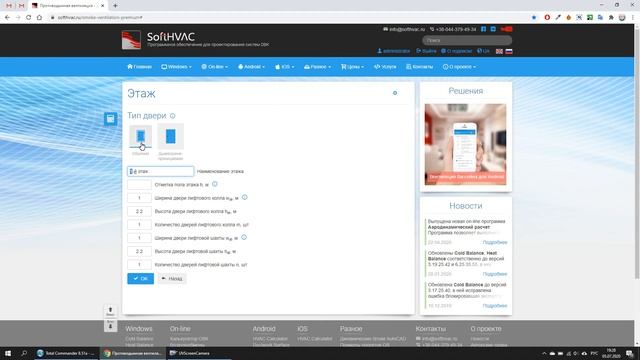640x360 pixels.
Task: Click the Ширина двери лифтовой шахты field
Action: pos(139,238)
